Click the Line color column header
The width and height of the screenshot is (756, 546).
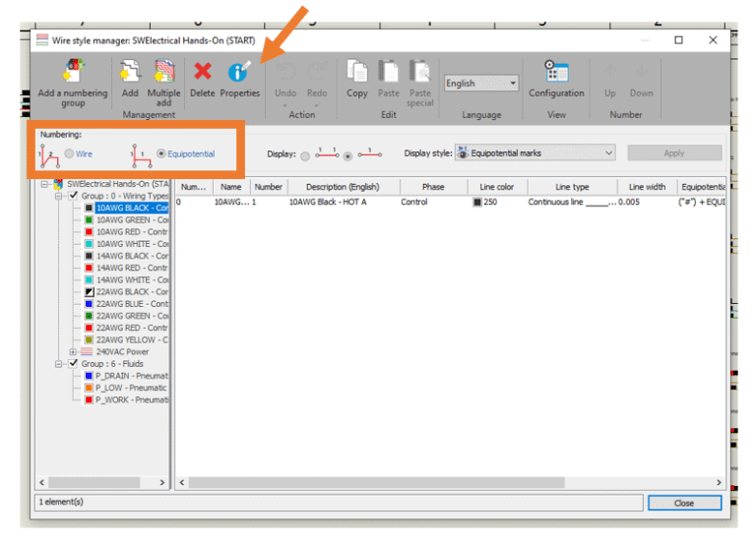[497, 187]
